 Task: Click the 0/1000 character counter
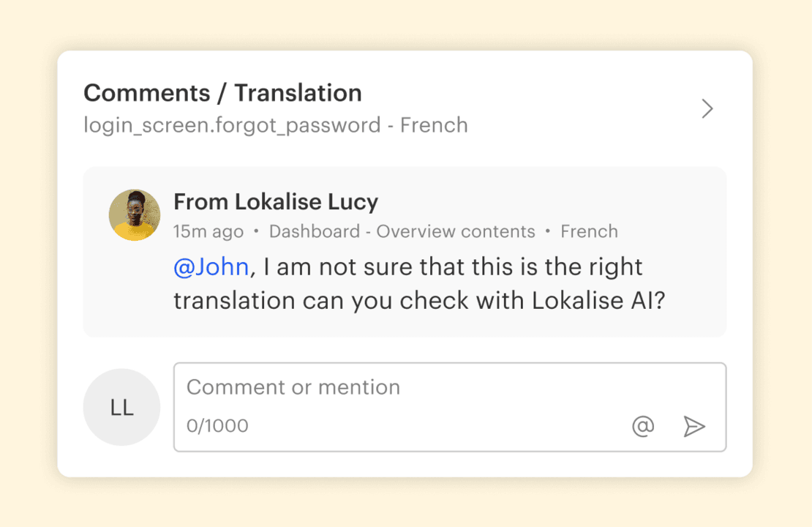(217, 425)
